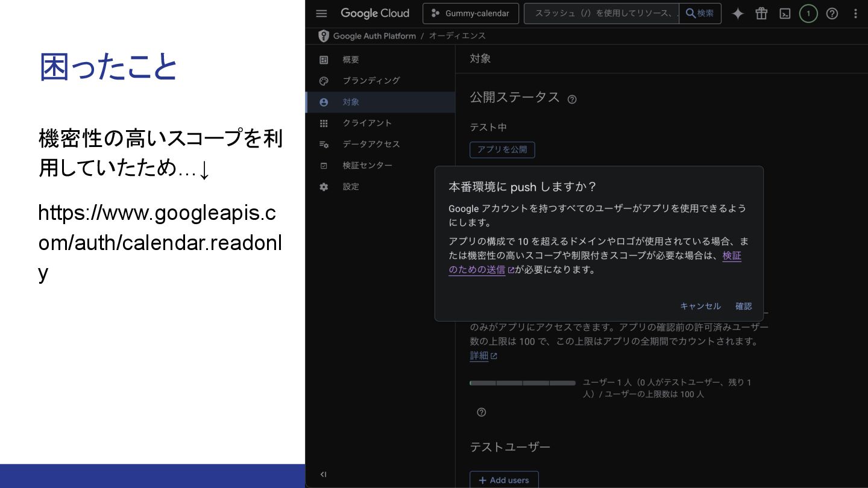The image size is (868, 488).
Task: Click the オーディエンス breadcrumb
Action: click(457, 36)
